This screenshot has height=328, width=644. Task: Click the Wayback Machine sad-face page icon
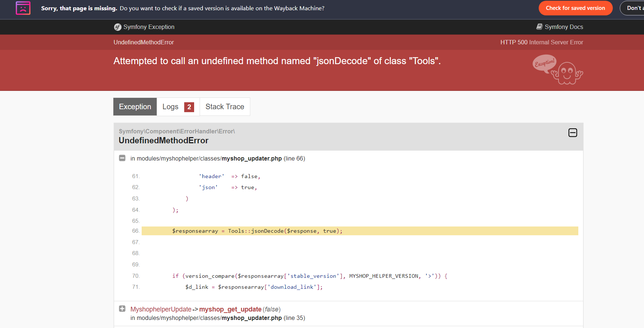[x=23, y=8]
